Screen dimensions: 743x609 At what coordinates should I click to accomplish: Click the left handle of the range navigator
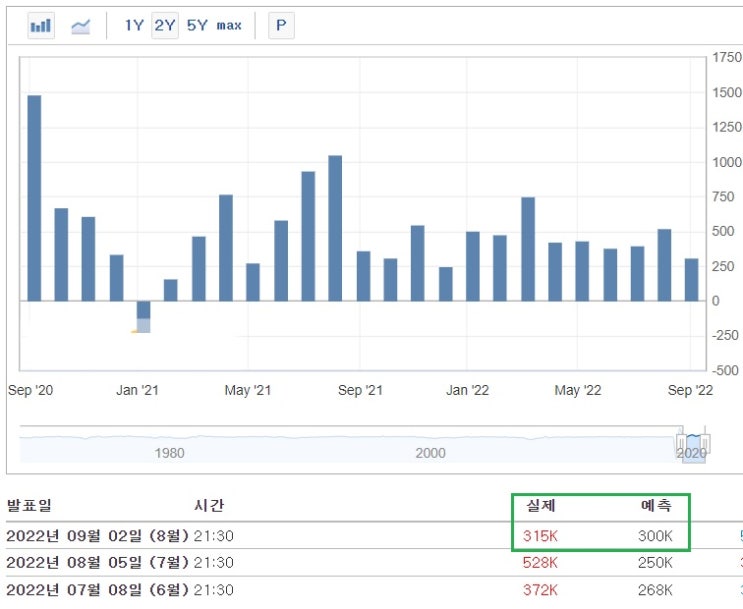point(681,444)
